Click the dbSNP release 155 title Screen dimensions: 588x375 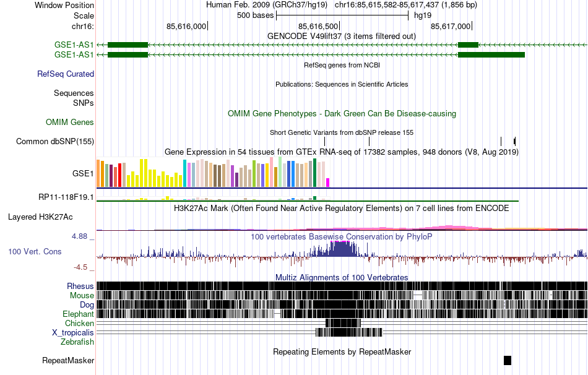coord(341,133)
